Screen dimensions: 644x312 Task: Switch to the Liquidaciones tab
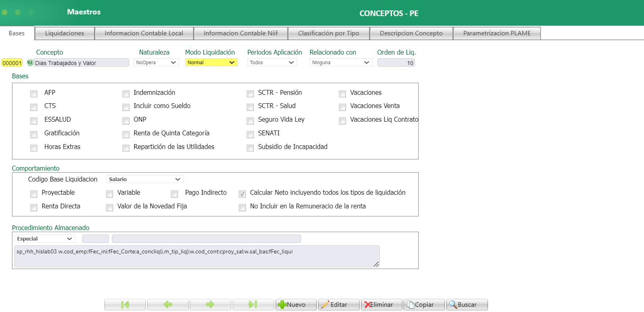pos(65,33)
